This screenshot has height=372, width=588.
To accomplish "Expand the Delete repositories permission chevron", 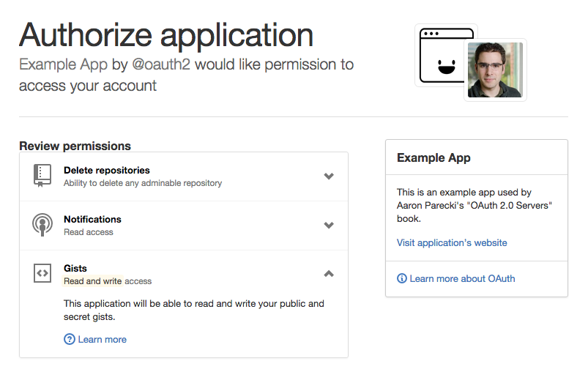I will click(x=329, y=176).
